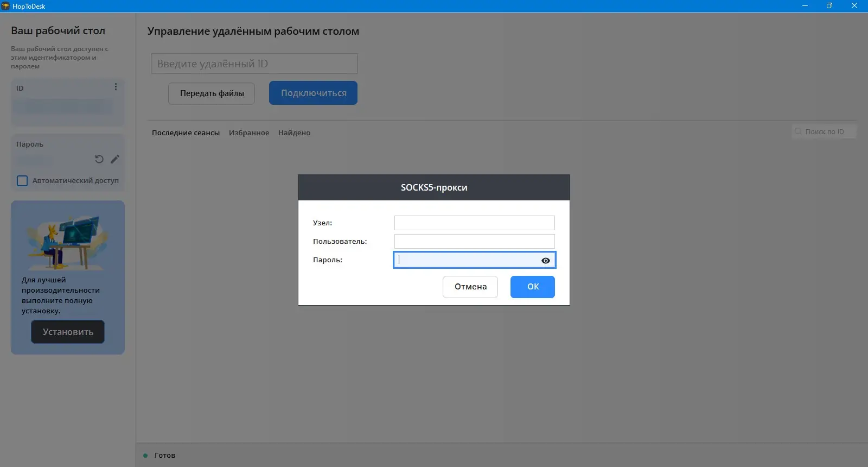This screenshot has height=467, width=868.
Task: Click the Отмена button in proxy dialog
Action: point(470,287)
